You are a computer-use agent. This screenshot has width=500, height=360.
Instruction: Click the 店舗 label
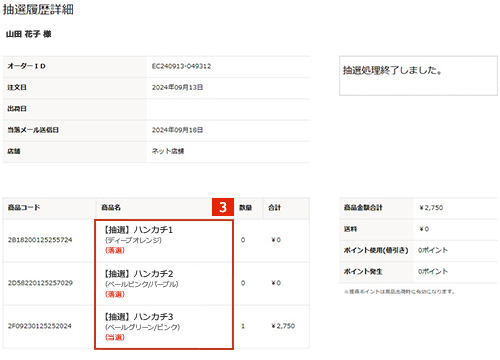click(x=14, y=151)
